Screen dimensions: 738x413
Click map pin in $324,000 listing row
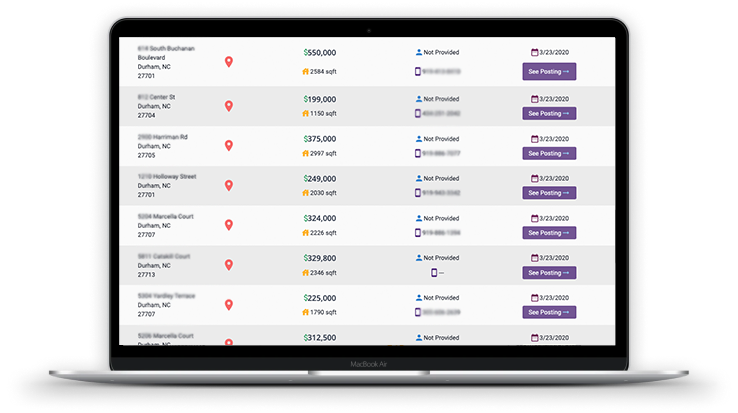click(x=229, y=225)
